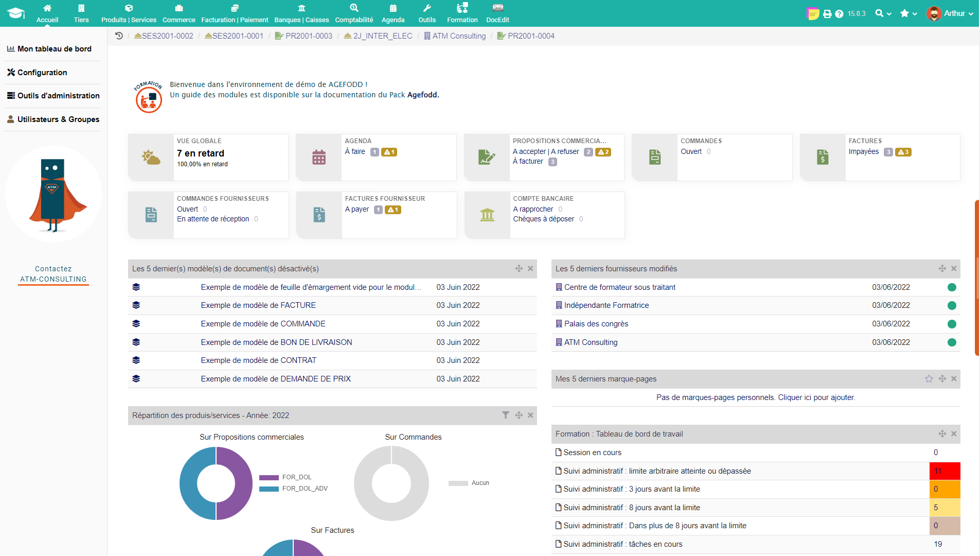Viewport: 980px width, 556px height.
Task: Open the Arthur user dropdown
Action: click(x=950, y=13)
